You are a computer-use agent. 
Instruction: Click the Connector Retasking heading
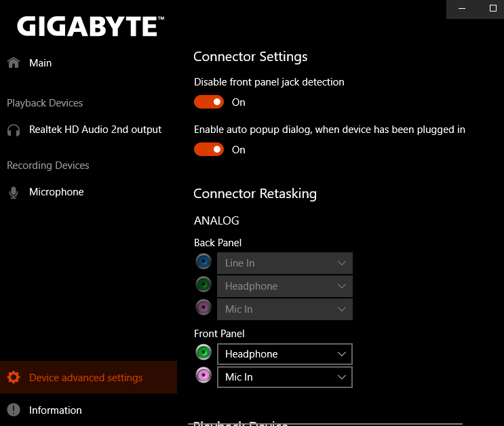pyautogui.click(x=255, y=194)
